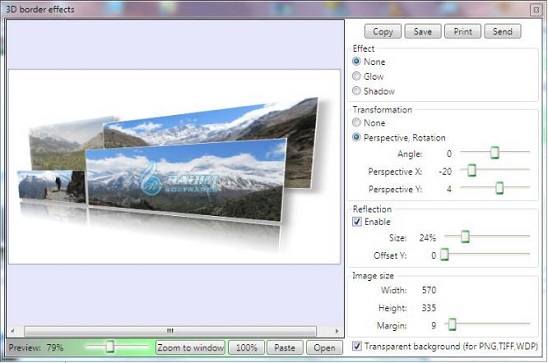The image size is (548, 363).
Task: Click the horizontal scrollbar right arrow
Action: 337,331
